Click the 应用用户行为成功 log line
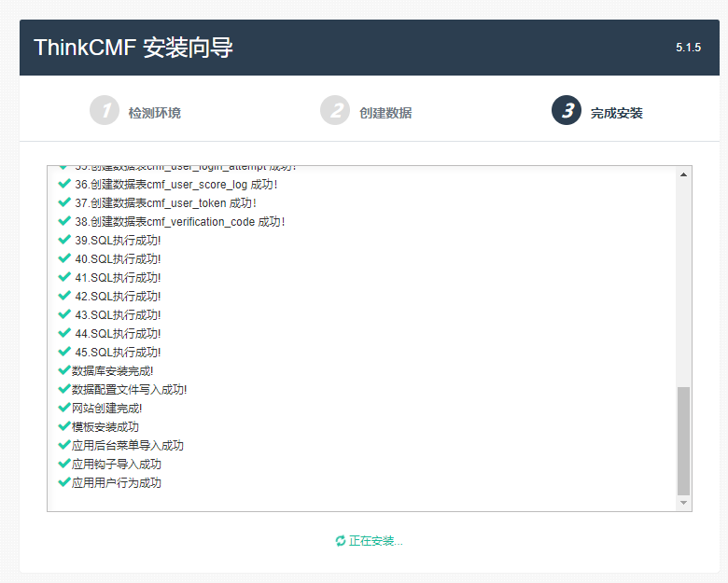728x583 pixels. (117, 483)
